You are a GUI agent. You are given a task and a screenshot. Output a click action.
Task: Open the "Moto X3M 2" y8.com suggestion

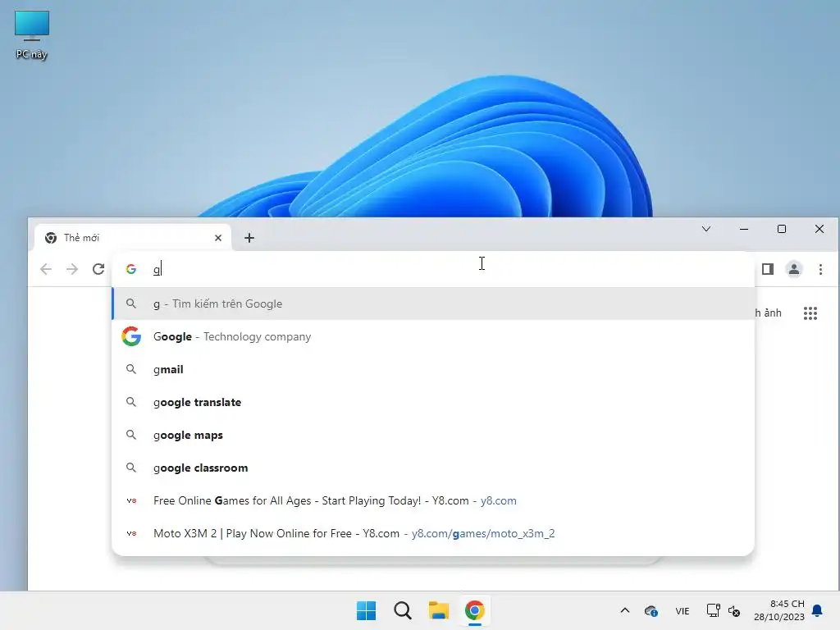[x=433, y=533]
